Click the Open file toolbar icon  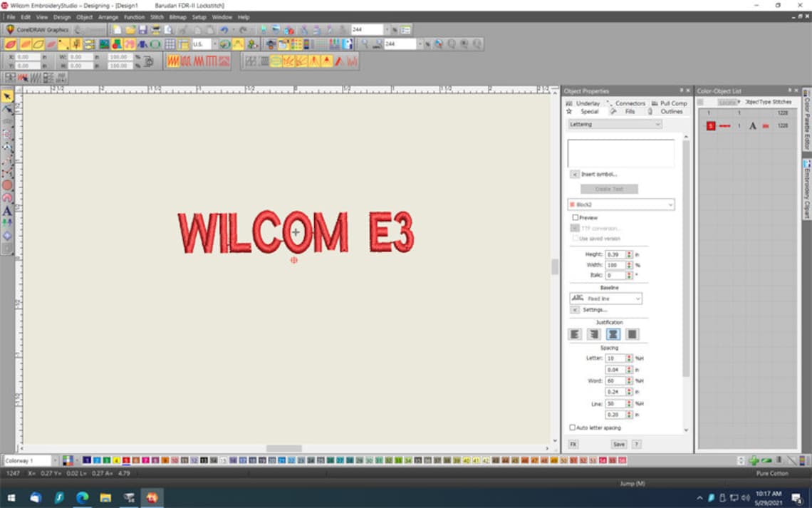130,29
